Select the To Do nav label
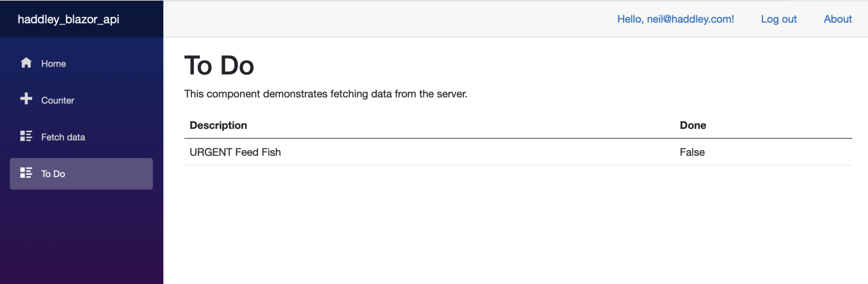The width and height of the screenshot is (868, 284). (x=53, y=174)
